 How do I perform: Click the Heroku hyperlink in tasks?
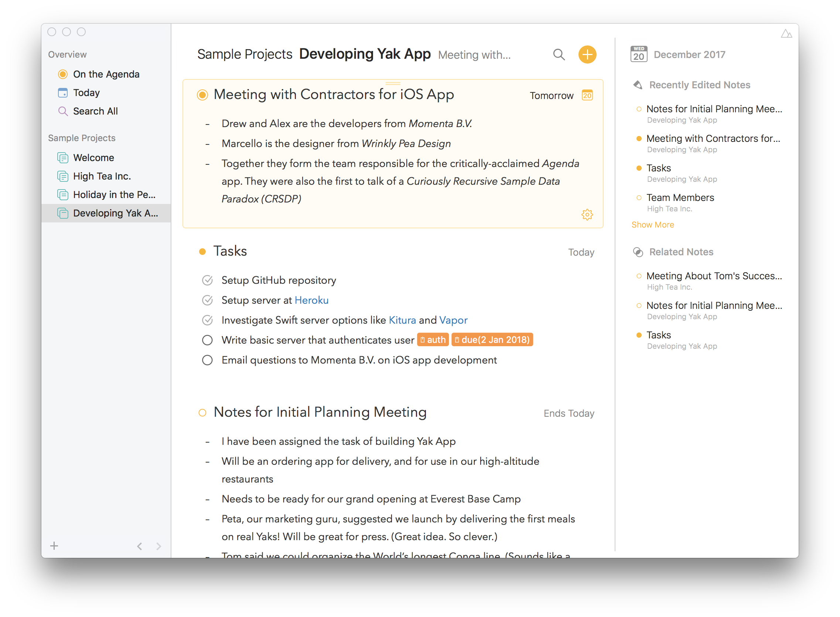coord(310,300)
